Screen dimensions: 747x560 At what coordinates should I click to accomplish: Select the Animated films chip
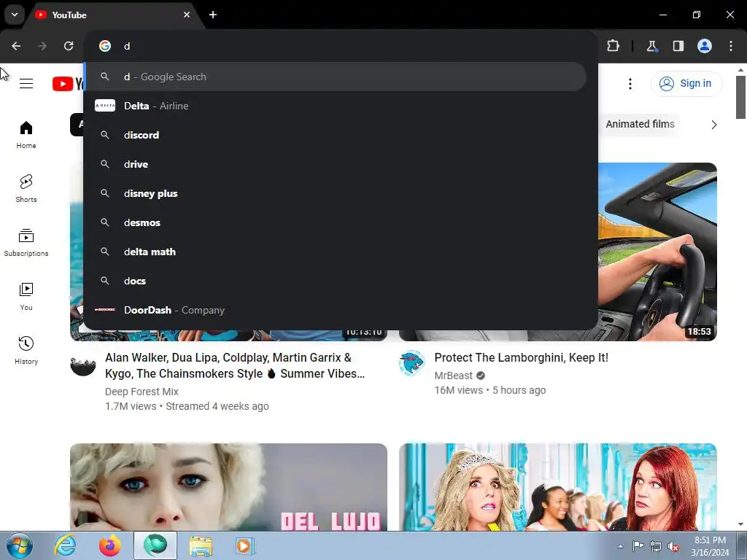tap(640, 124)
